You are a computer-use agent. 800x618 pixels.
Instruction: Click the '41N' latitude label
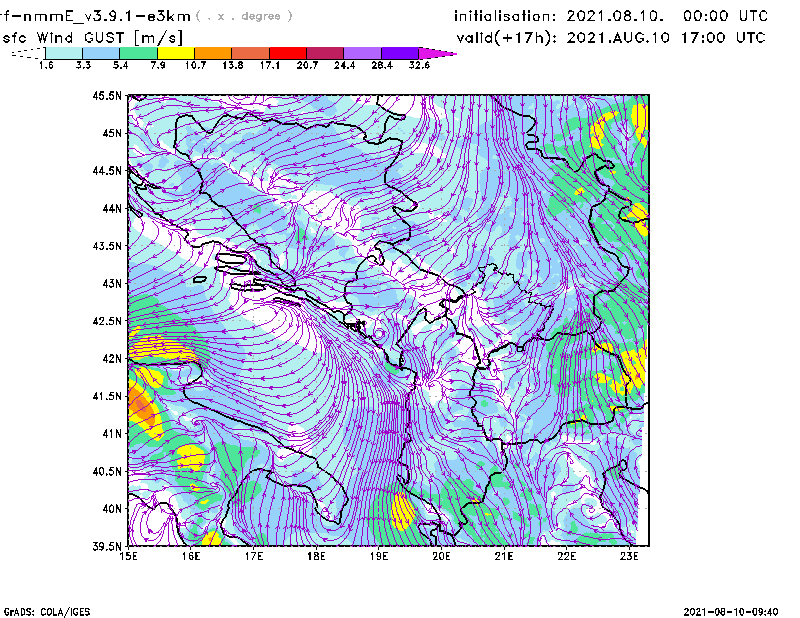pyautogui.click(x=112, y=433)
